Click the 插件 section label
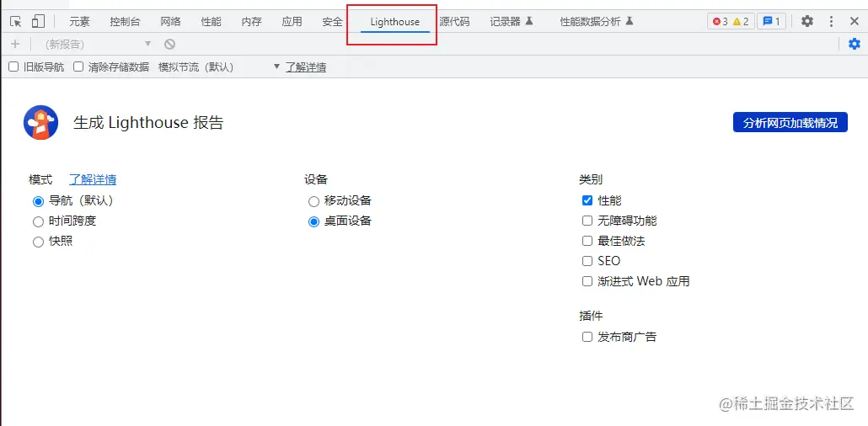This screenshot has height=426, width=868. (x=591, y=316)
